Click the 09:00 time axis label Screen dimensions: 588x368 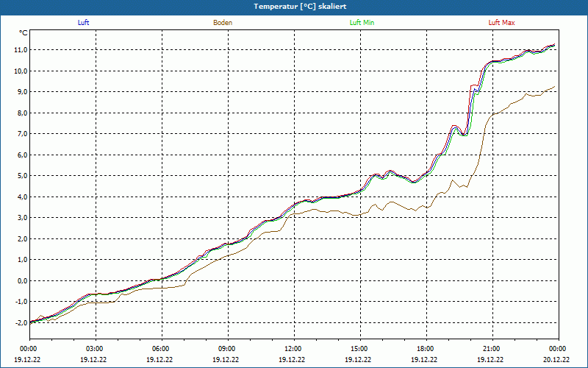[x=228, y=349]
